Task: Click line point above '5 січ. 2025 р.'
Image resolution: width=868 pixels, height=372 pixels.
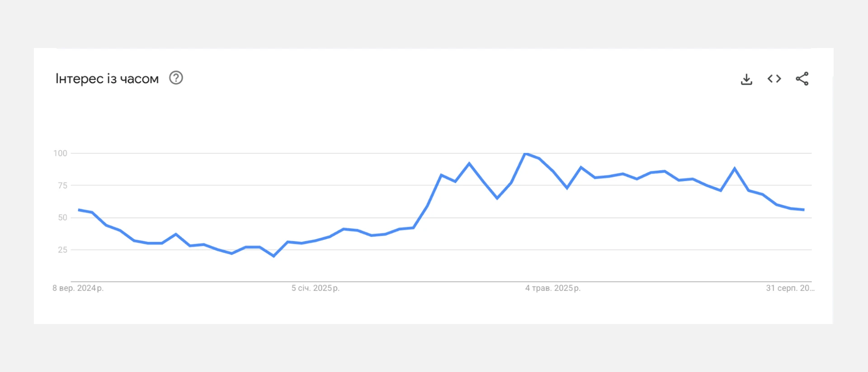Action: point(316,240)
